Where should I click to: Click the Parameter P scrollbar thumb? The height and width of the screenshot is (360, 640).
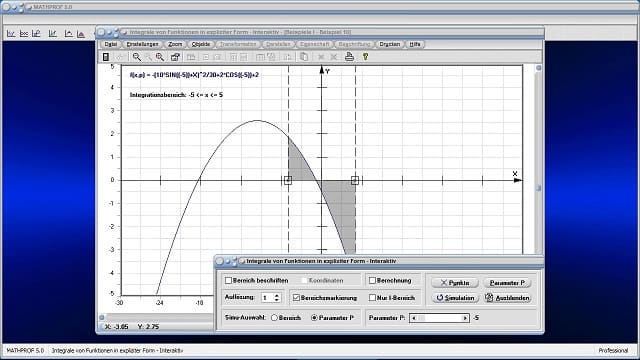pyautogui.click(x=421, y=318)
